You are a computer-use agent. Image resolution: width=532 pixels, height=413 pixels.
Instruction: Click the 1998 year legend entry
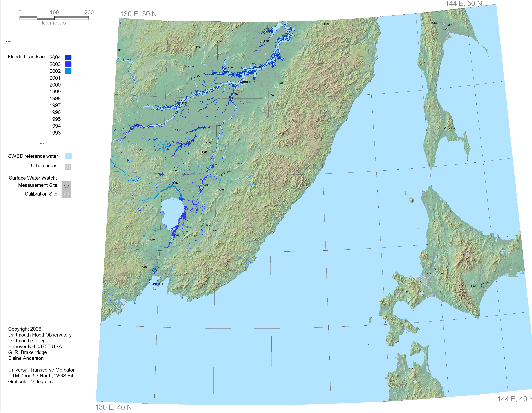pos(55,99)
